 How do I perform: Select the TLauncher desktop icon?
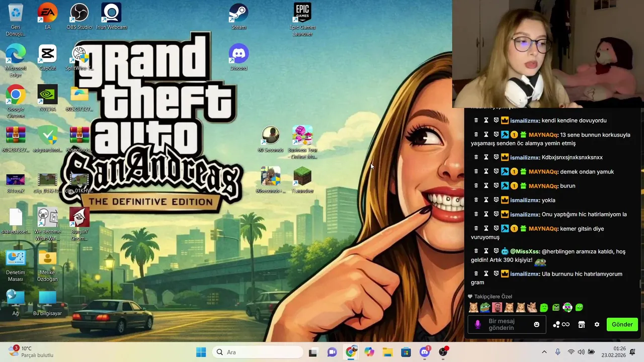pyautogui.click(x=302, y=180)
